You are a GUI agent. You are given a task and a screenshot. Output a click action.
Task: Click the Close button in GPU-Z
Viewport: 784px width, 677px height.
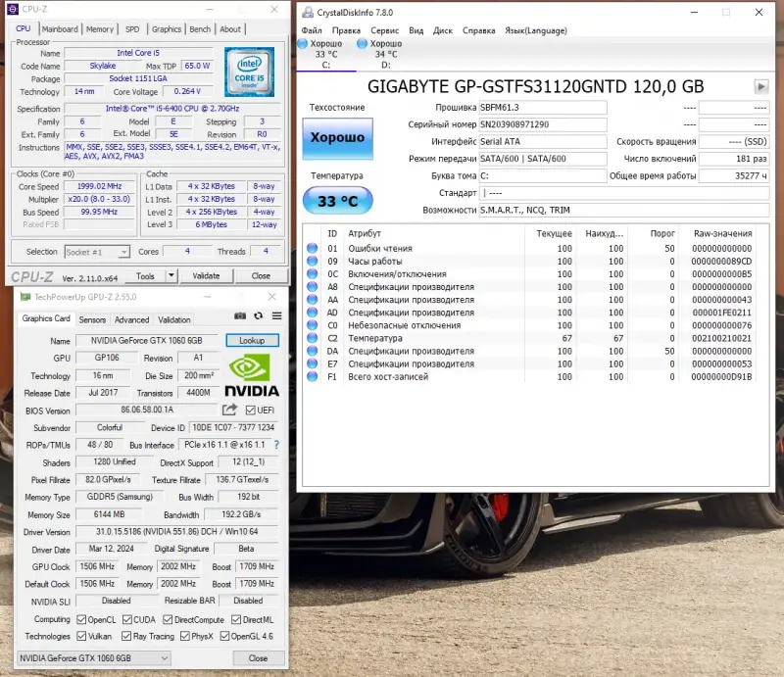click(258, 658)
